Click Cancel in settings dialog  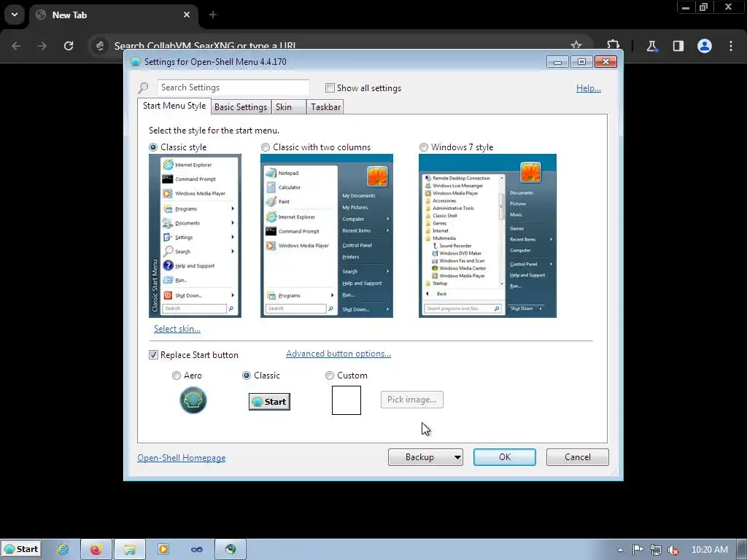click(x=578, y=457)
